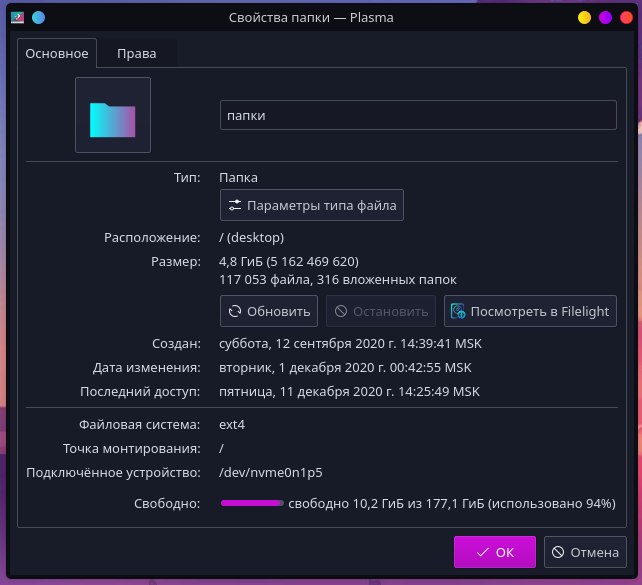Cancel with the Отмена button
Screen dimensions: 642x585
coord(585,552)
